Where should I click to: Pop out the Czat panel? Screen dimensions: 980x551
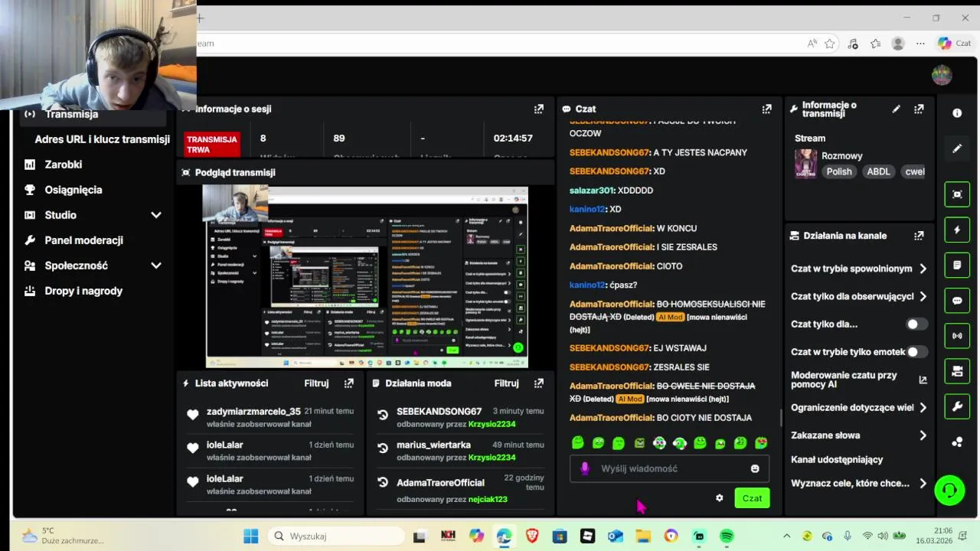[x=766, y=109]
